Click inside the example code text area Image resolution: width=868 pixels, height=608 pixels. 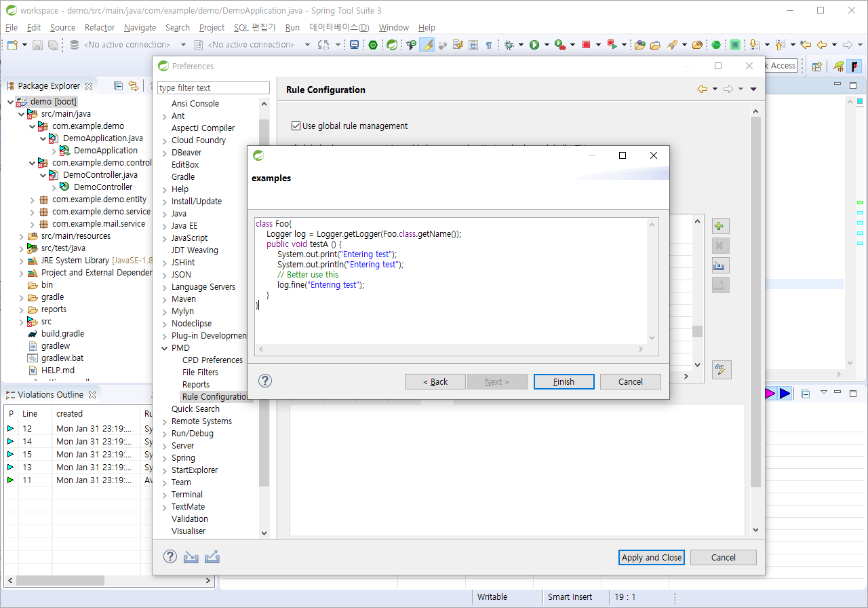(x=451, y=281)
